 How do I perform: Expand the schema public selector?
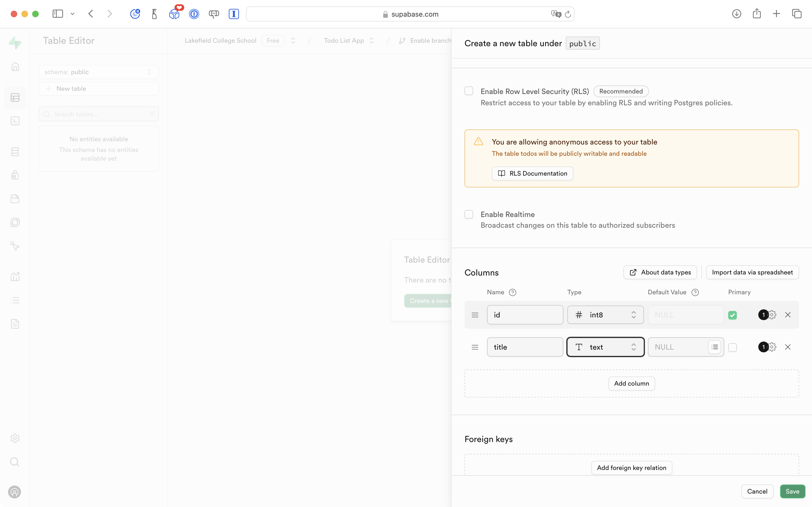point(99,72)
